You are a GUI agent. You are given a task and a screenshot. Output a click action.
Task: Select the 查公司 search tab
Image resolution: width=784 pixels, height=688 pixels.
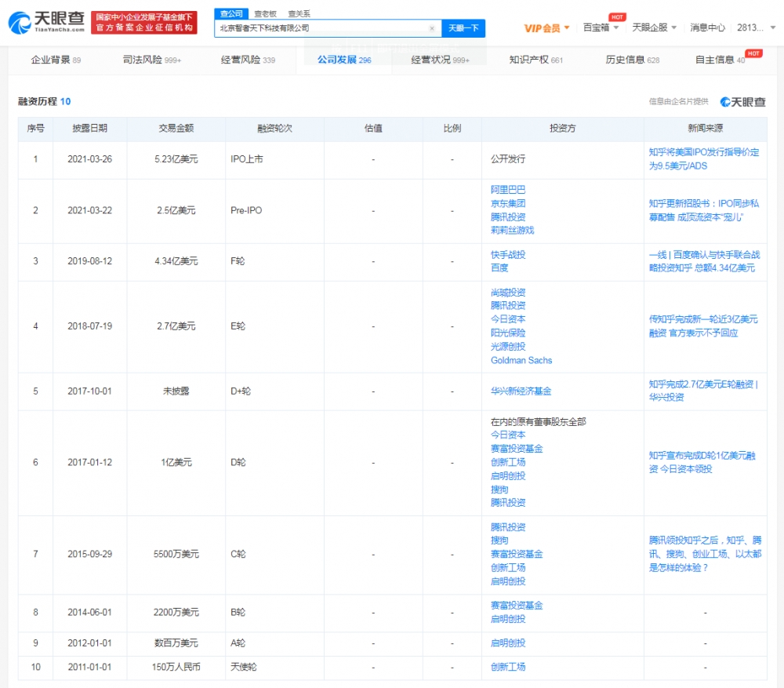[231, 13]
